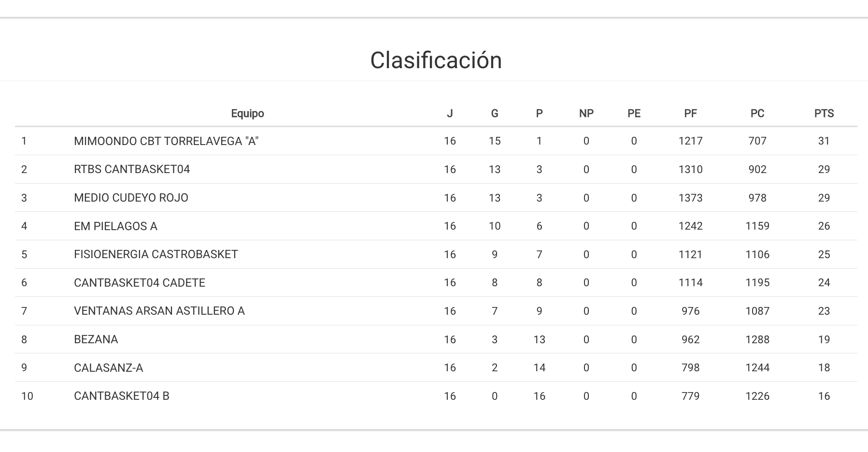Click the 1217 points-for value
The image size is (868, 452).
(690, 141)
